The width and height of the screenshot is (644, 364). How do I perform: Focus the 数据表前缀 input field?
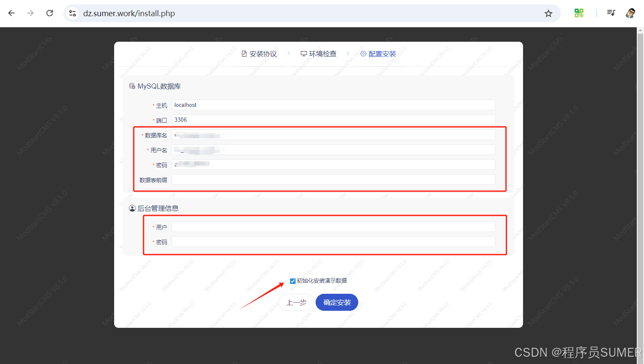pos(333,180)
